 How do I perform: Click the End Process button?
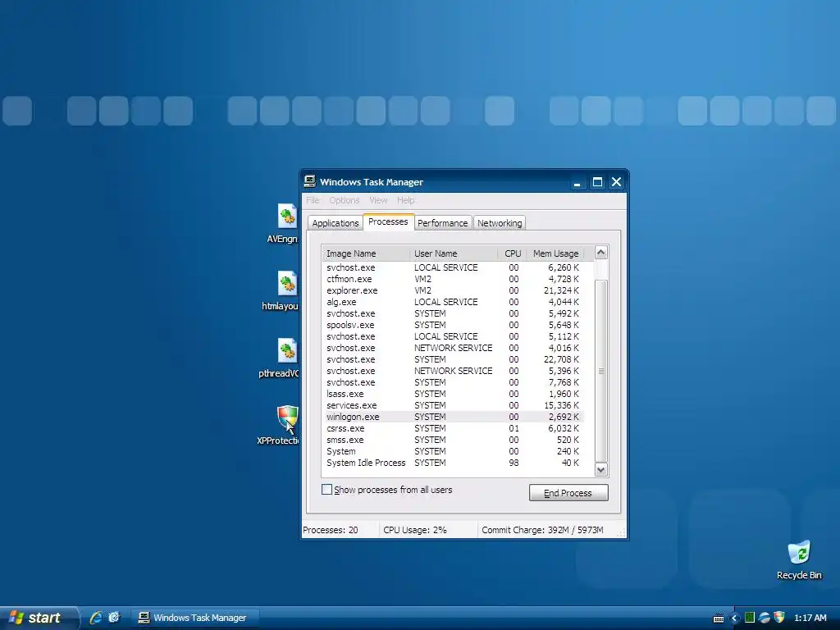click(x=568, y=493)
